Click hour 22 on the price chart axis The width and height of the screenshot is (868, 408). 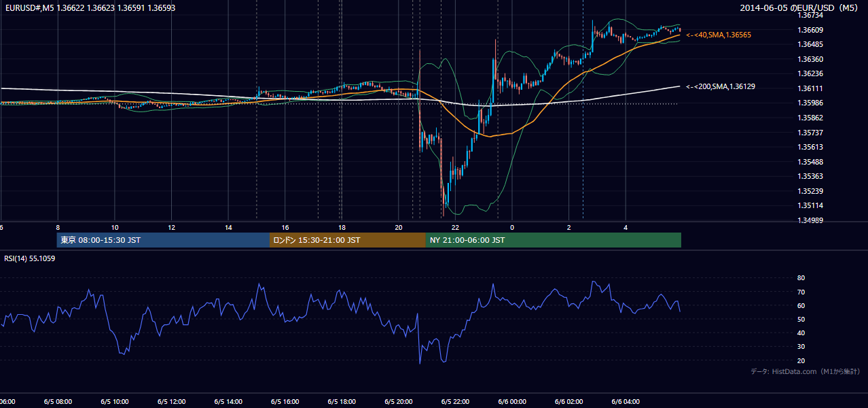pos(456,228)
